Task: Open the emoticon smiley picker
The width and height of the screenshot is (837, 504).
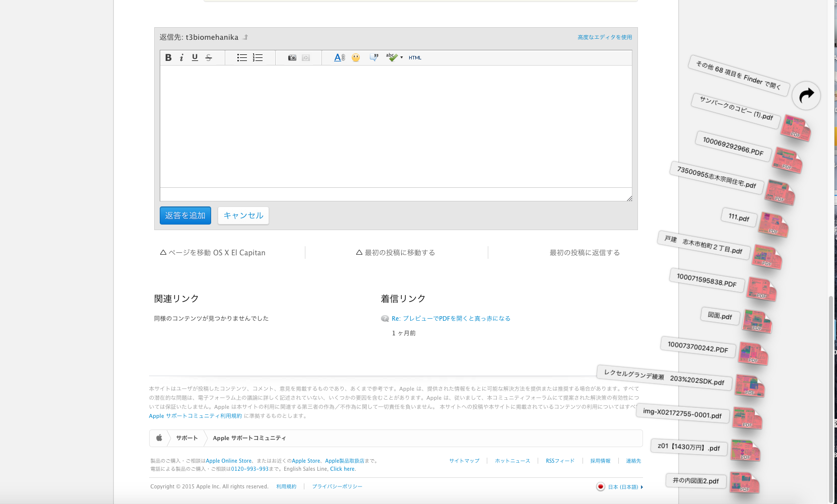Action: click(x=356, y=57)
